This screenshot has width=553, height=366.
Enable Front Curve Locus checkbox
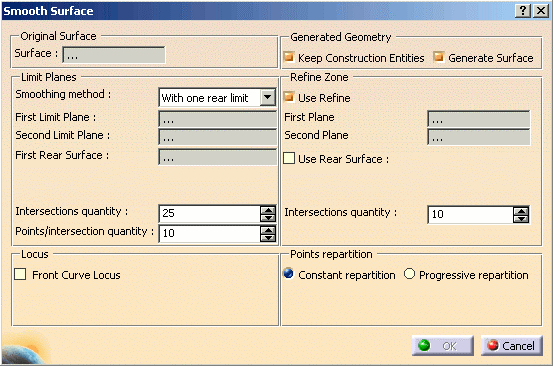tap(20, 274)
